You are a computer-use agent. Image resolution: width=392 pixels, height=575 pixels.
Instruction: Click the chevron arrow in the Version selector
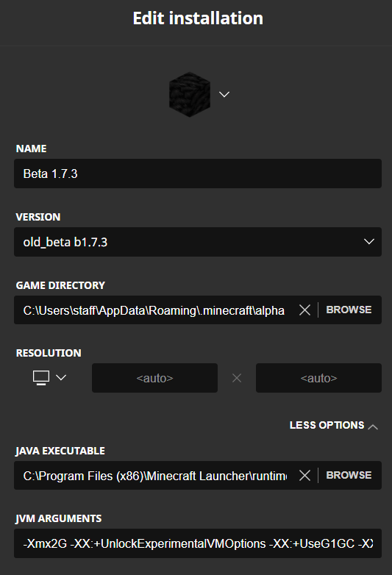click(x=369, y=242)
